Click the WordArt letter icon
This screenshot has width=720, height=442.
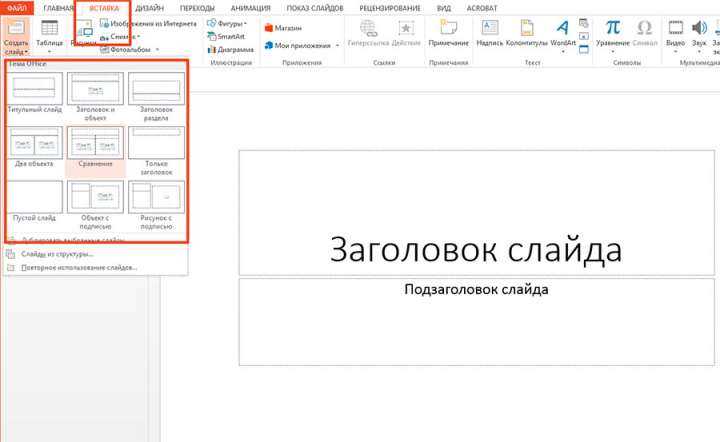[x=562, y=28]
